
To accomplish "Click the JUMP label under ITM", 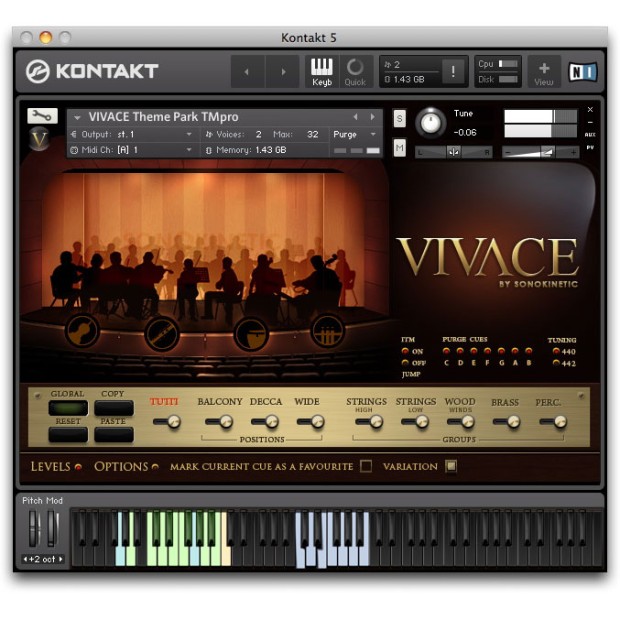I will pyautogui.click(x=411, y=374).
